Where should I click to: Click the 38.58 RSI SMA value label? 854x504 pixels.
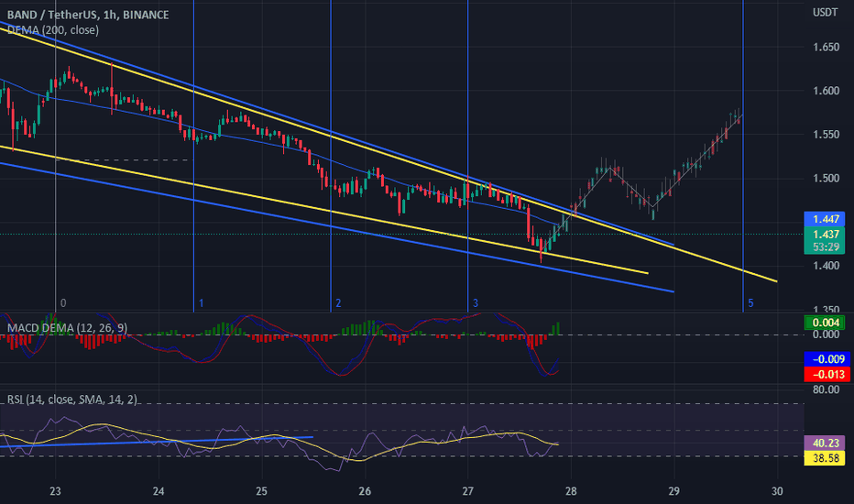tap(825, 458)
